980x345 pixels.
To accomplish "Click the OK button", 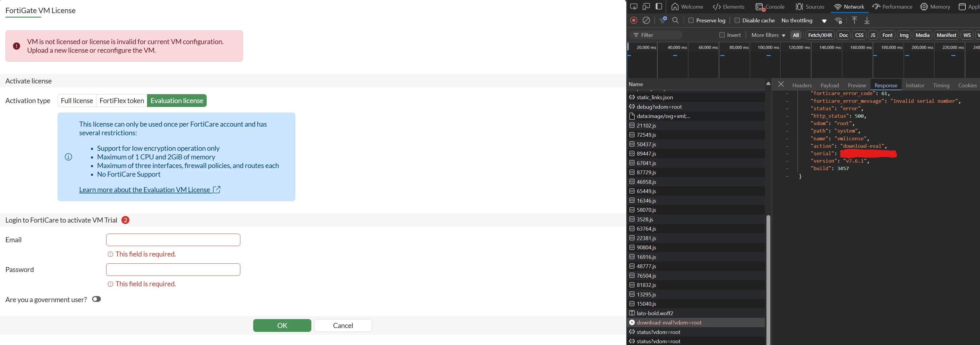I will 282,325.
